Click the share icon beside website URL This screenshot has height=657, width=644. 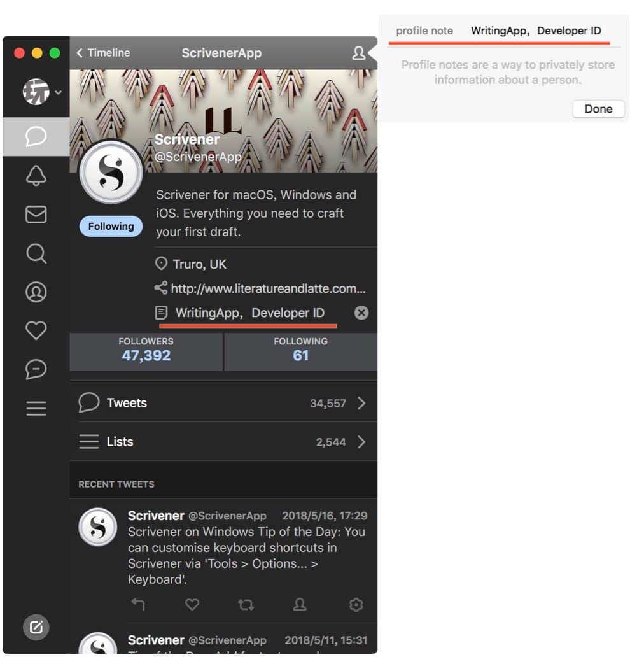coord(161,288)
